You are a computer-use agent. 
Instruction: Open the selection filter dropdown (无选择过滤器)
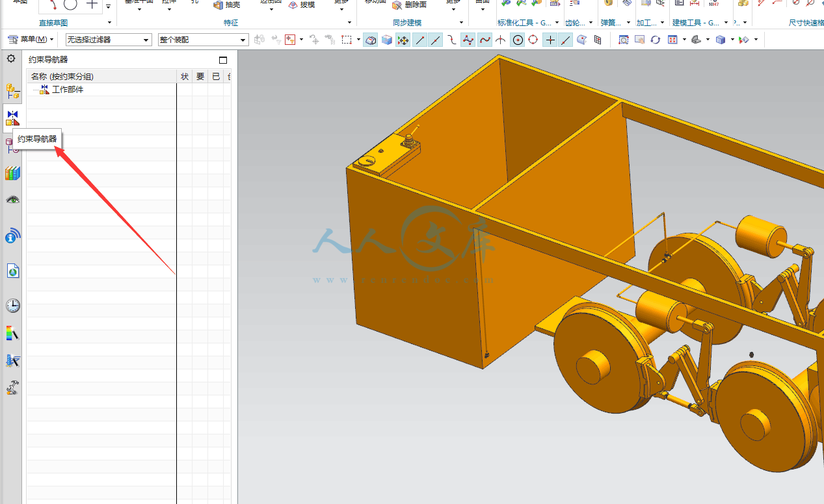[109, 40]
